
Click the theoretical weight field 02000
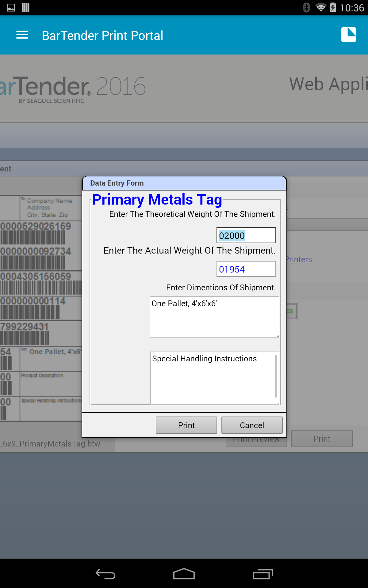click(246, 235)
